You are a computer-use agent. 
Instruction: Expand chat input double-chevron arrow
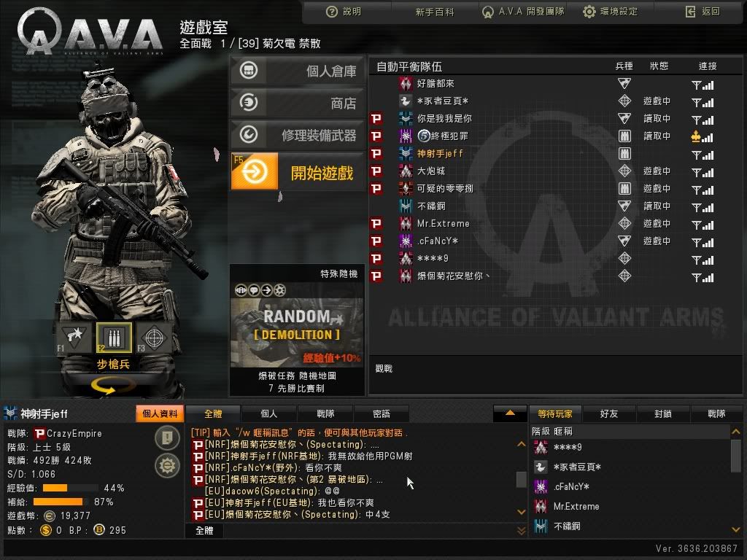(521, 531)
